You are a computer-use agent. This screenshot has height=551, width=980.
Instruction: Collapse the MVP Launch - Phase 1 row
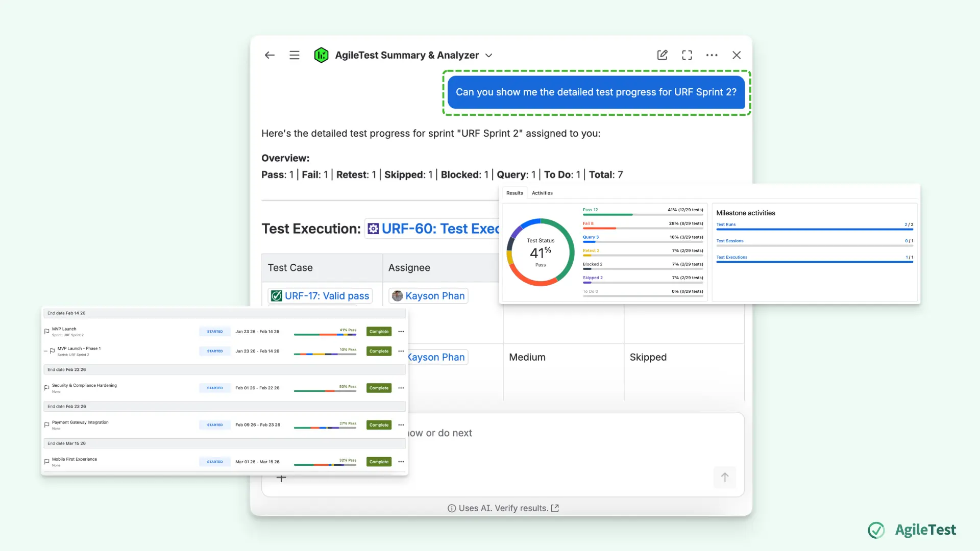(45, 351)
